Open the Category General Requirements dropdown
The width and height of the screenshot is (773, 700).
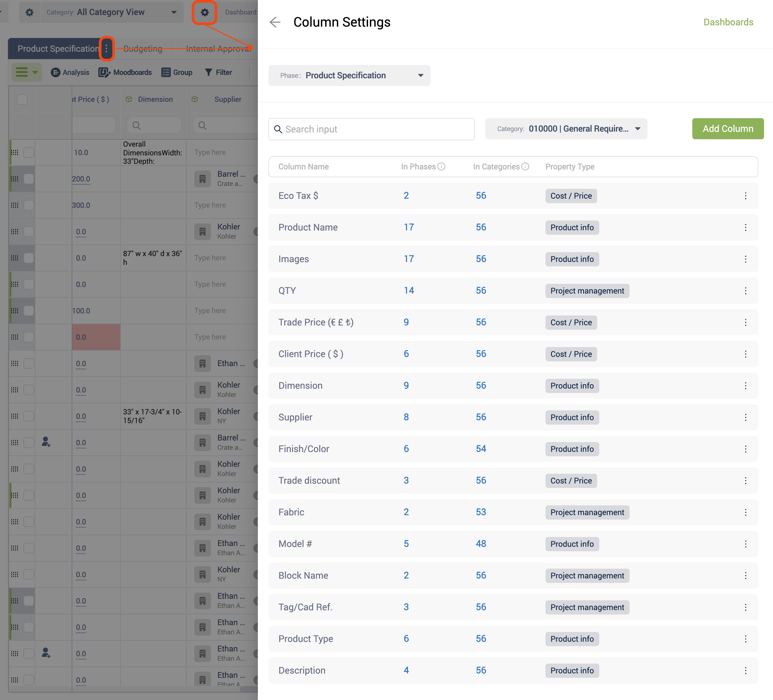coord(566,129)
